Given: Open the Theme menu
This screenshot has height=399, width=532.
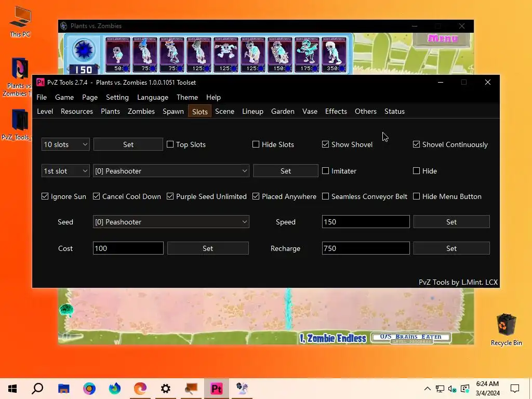Looking at the screenshot, I should coord(187,97).
